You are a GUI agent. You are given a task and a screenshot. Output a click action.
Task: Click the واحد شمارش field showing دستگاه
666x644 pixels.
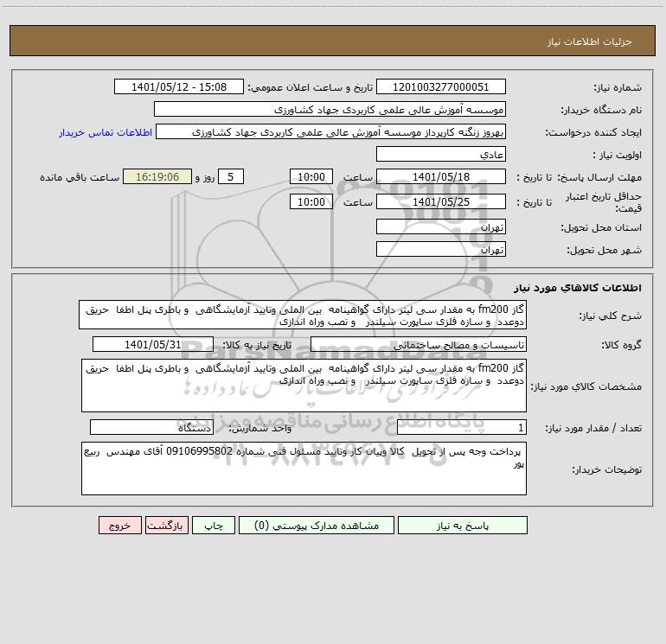(x=151, y=428)
